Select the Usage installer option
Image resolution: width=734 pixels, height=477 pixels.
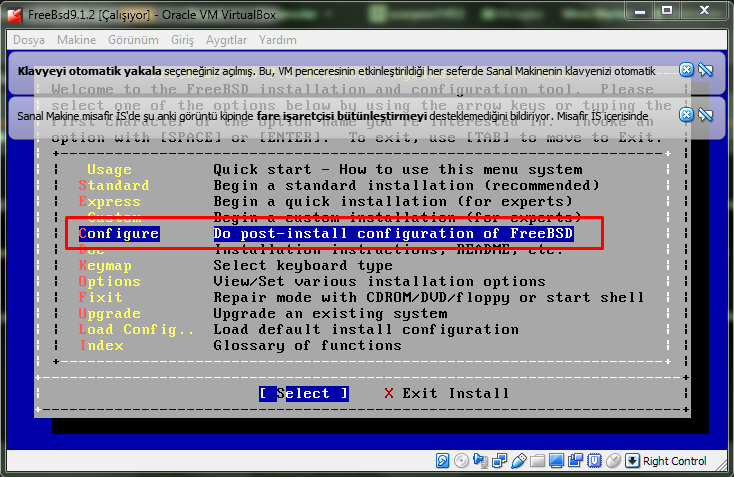pyautogui.click(x=109, y=169)
